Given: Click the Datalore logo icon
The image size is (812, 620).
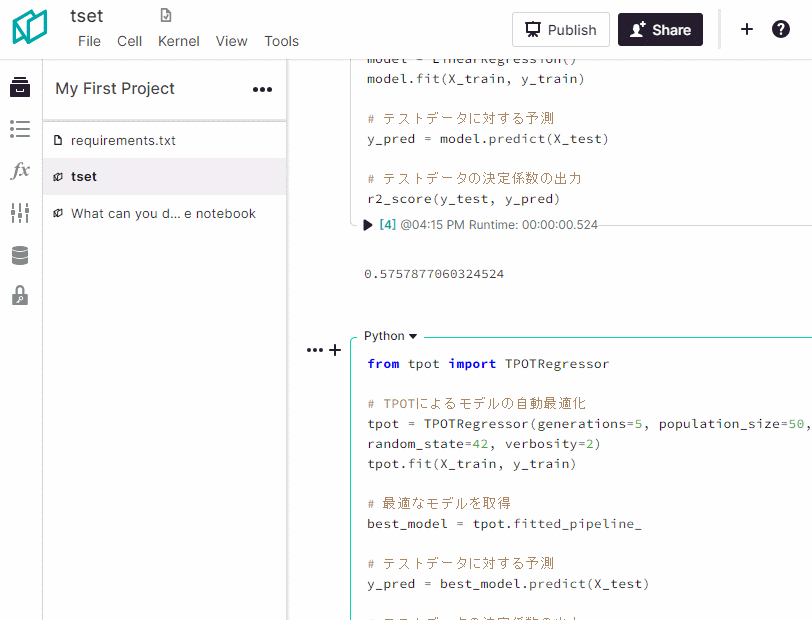Looking at the screenshot, I should pos(30,29).
